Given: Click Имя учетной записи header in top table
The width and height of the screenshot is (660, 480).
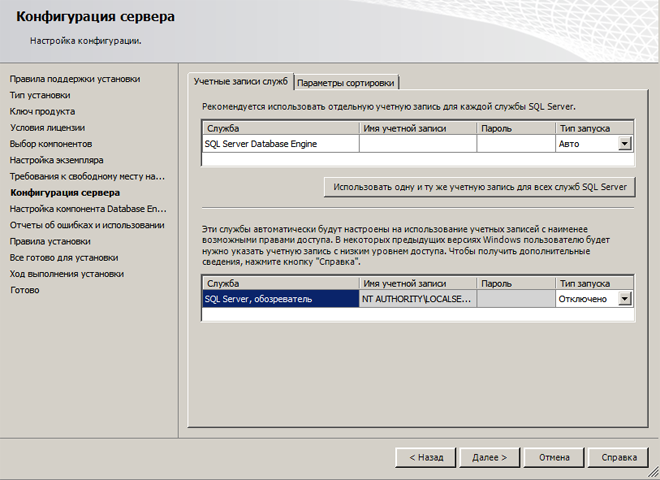Looking at the screenshot, I should point(418,128).
